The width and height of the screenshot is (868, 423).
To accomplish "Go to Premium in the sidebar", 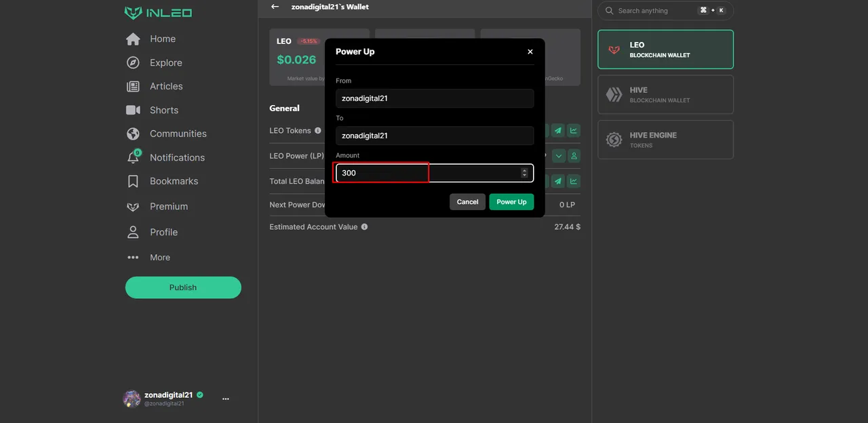I will 169,207.
